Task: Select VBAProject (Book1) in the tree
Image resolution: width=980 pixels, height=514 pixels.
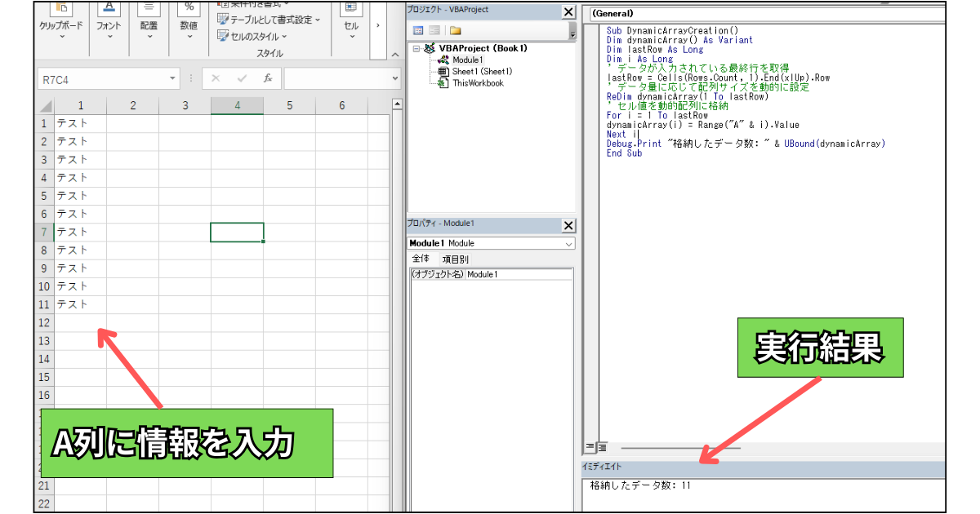Action: [483, 49]
